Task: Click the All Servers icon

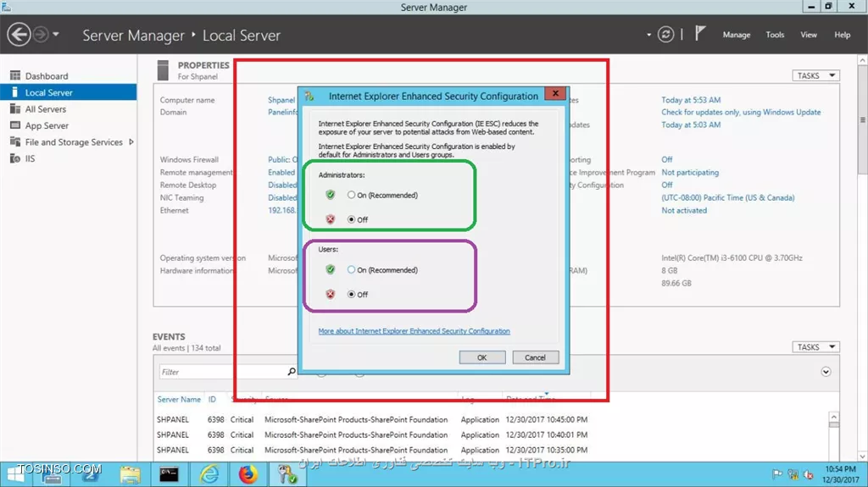Action: 15,108
